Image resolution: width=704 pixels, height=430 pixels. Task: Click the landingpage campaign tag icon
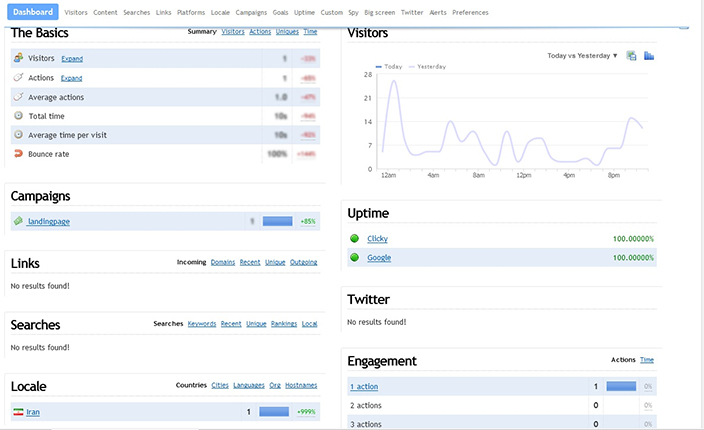[x=18, y=221]
